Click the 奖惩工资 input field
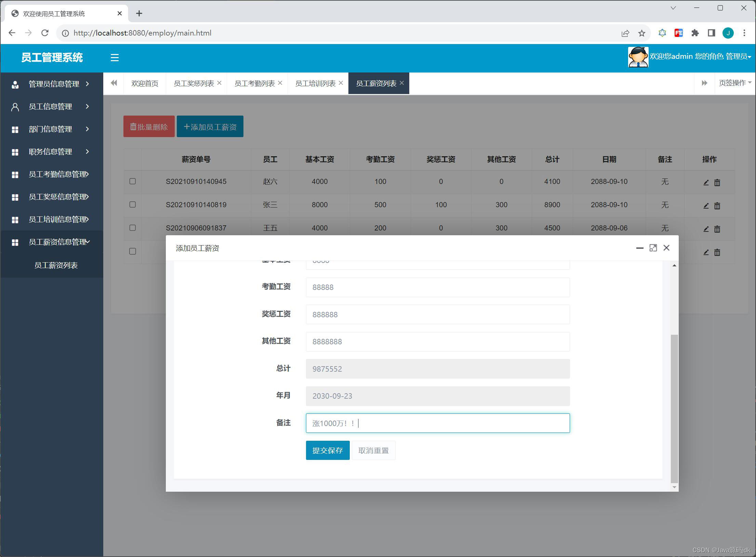The width and height of the screenshot is (756, 557). (438, 314)
